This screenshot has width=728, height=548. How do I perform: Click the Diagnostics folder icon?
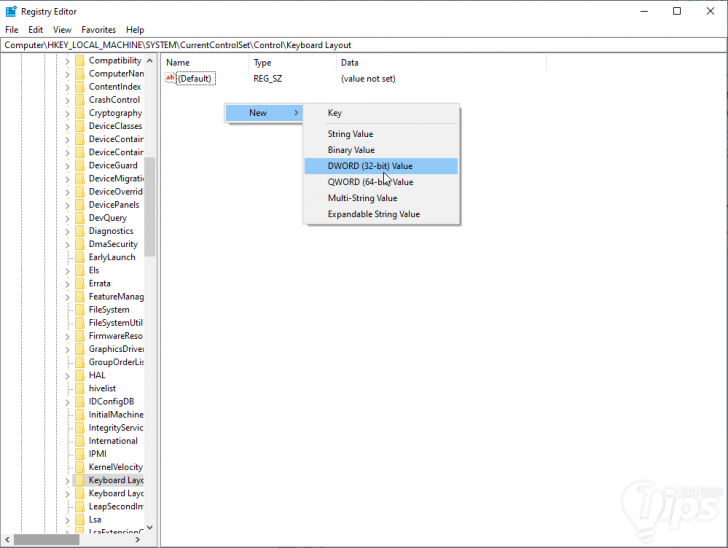point(80,231)
